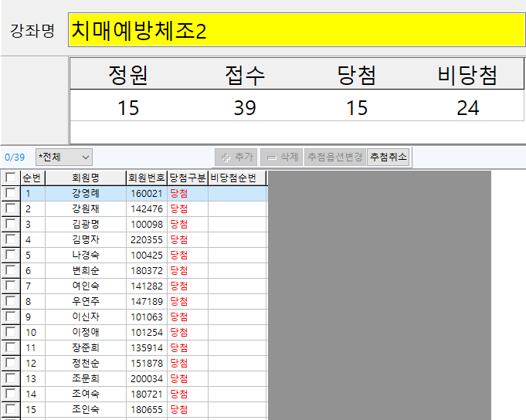Click member number 142476

click(147, 209)
